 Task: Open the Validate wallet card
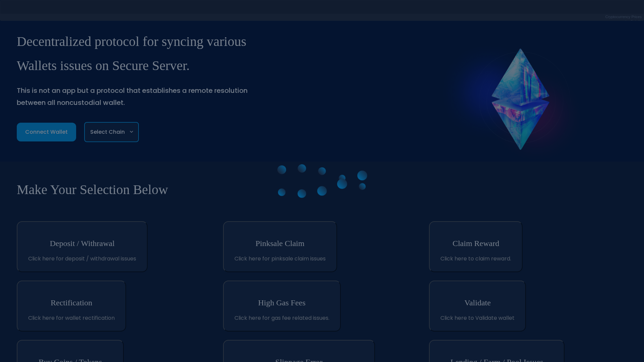point(477,306)
